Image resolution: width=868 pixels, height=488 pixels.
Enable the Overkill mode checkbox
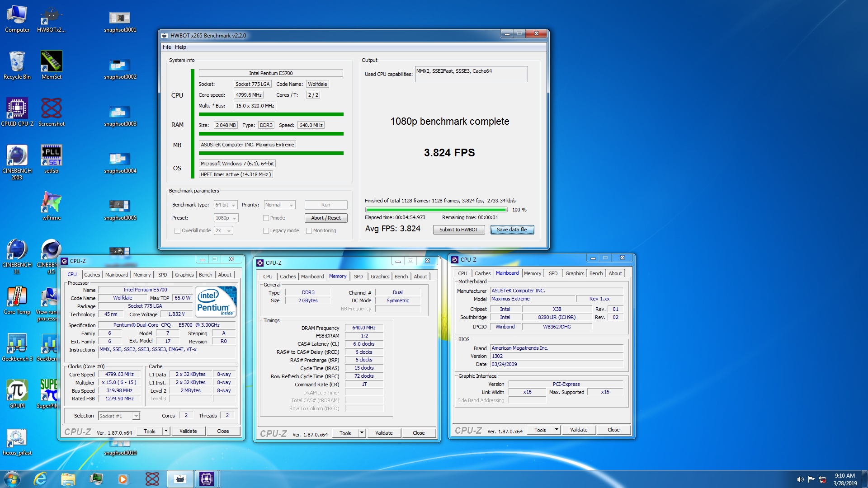click(x=177, y=230)
